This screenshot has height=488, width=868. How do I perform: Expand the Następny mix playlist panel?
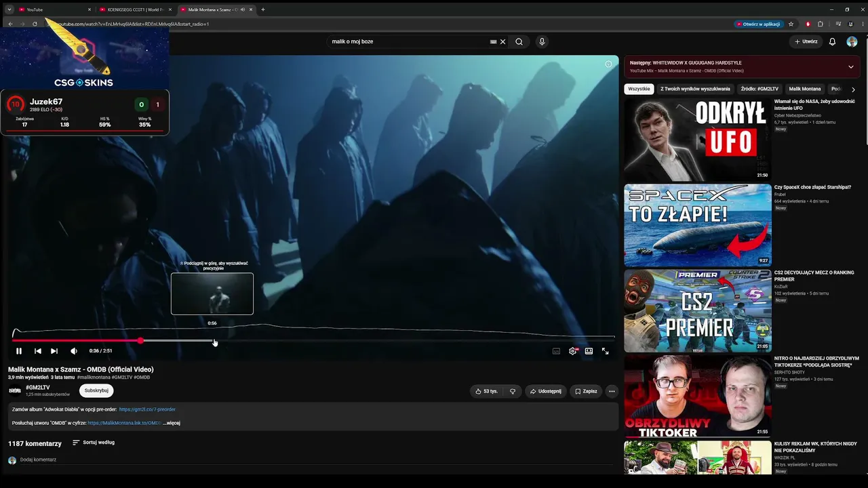850,66
